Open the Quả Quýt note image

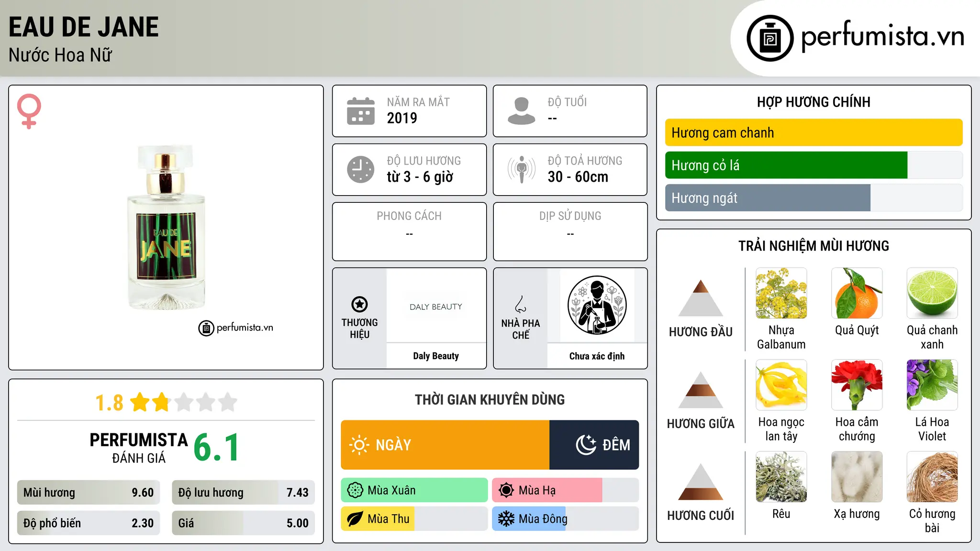(857, 293)
